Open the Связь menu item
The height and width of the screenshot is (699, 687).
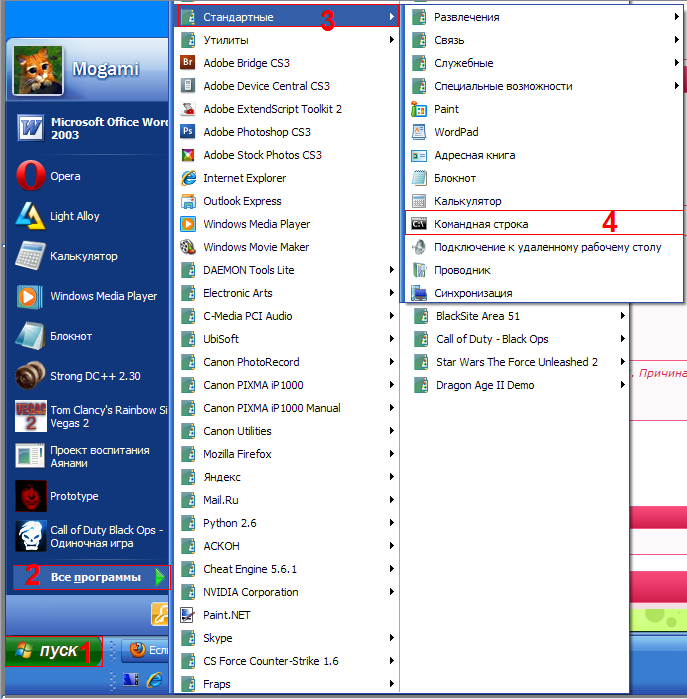[544, 40]
